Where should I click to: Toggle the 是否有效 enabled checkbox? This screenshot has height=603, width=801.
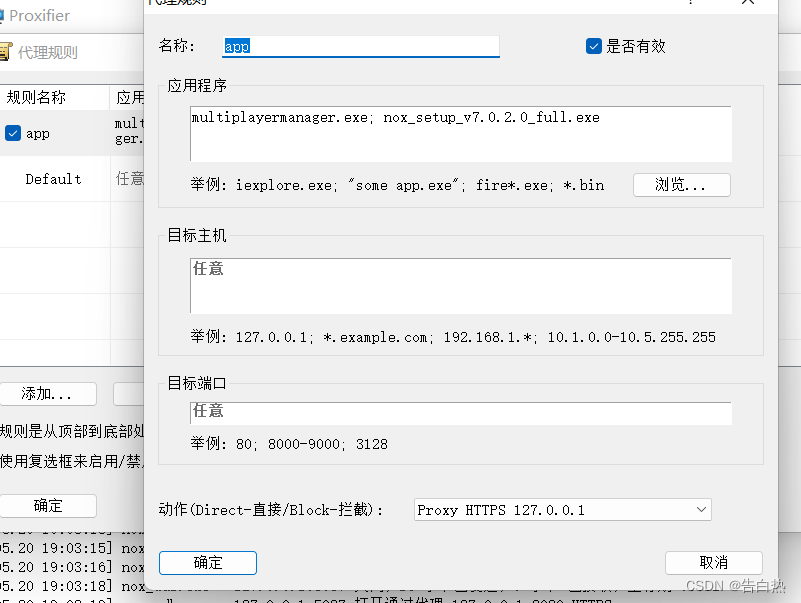(x=594, y=47)
